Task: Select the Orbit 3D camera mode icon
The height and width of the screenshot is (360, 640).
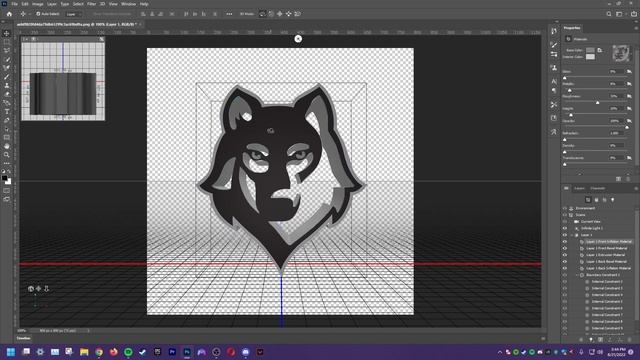Action: click(x=262, y=14)
